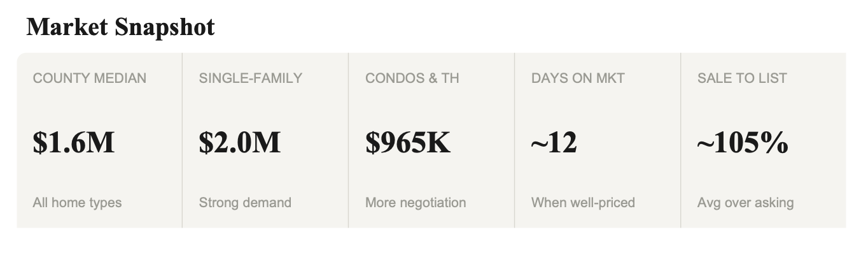Viewport: 868px width, 255px height.
Task: Click the "All home types" caption
Action: pos(77,203)
